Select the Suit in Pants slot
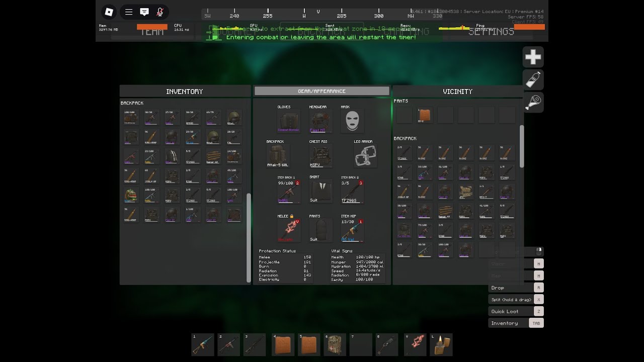644x362 pixels. tap(320, 230)
